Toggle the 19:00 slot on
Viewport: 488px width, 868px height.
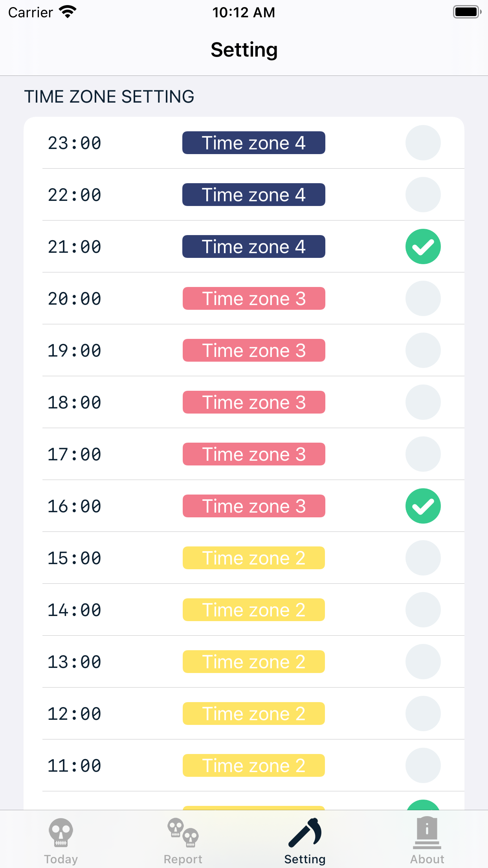point(423,350)
